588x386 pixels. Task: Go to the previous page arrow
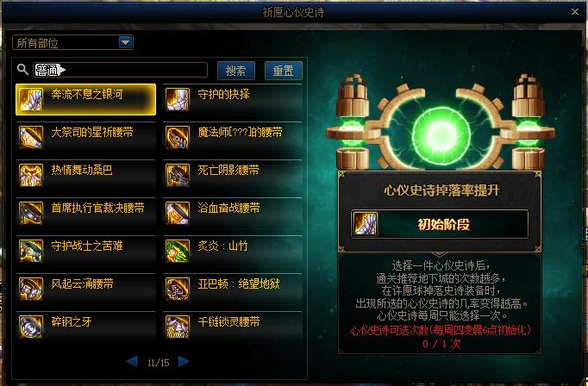point(132,362)
